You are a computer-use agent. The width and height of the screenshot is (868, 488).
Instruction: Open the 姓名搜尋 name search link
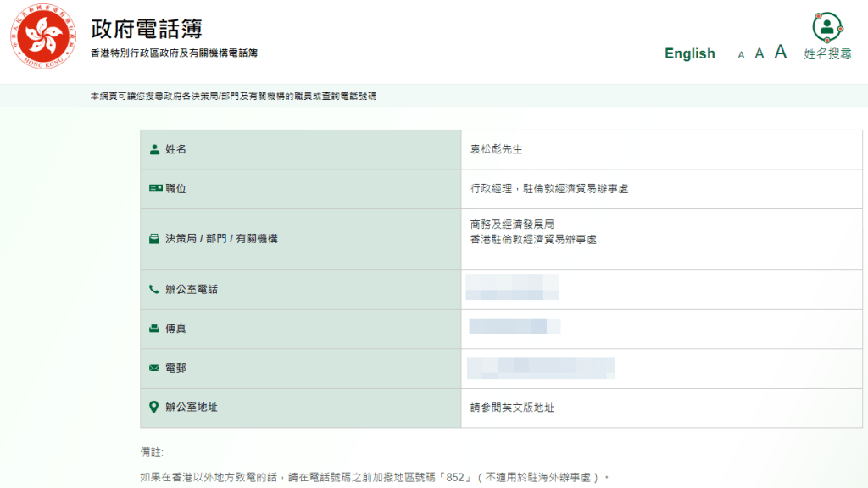point(827,53)
